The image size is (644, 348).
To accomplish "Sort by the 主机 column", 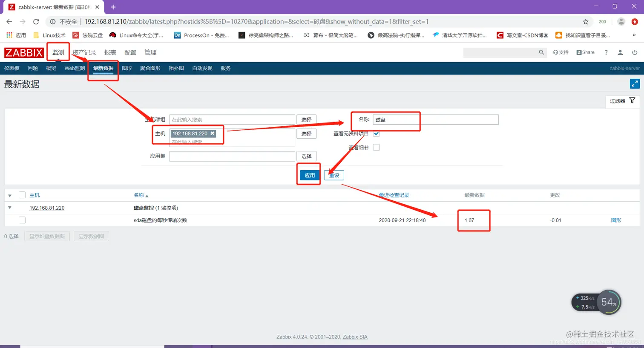I will pos(34,195).
